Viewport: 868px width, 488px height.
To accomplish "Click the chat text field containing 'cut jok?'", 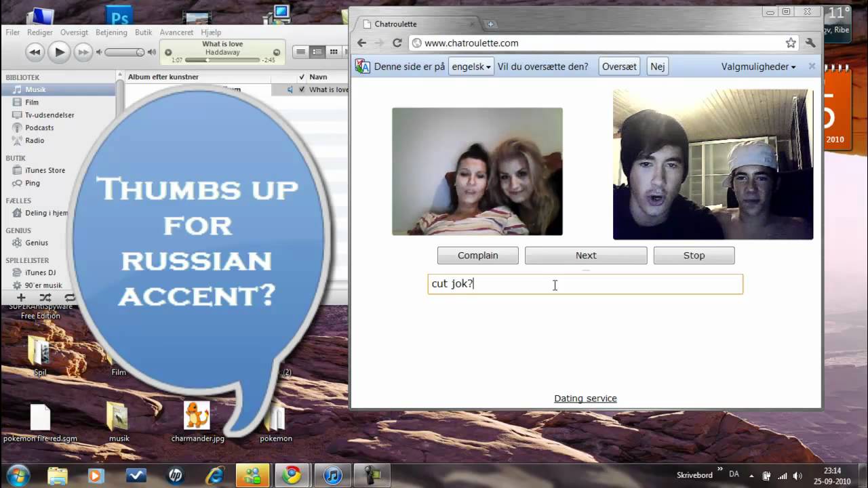I will coord(585,284).
